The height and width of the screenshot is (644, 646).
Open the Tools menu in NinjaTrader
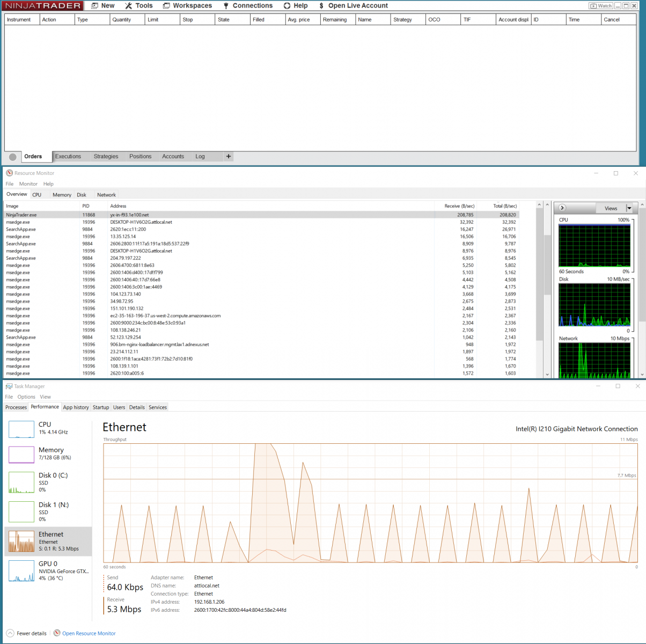(x=138, y=5)
